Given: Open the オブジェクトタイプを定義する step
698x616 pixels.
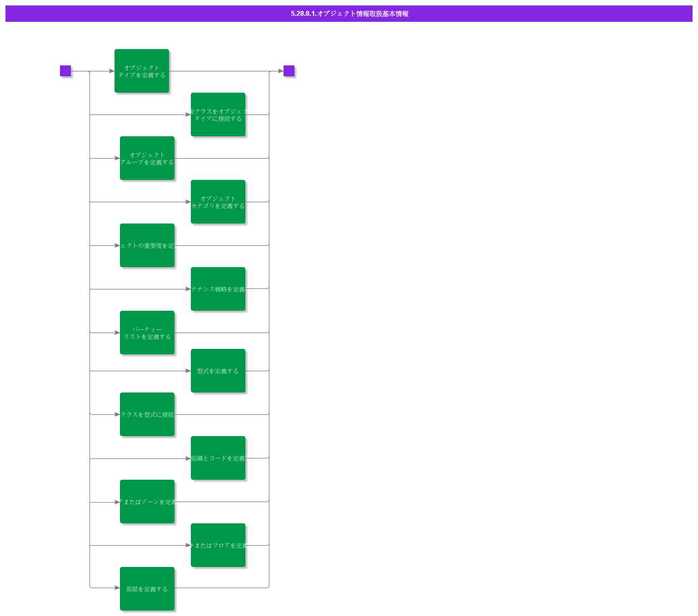Looking at the screenshot, I should pos(142,71).
